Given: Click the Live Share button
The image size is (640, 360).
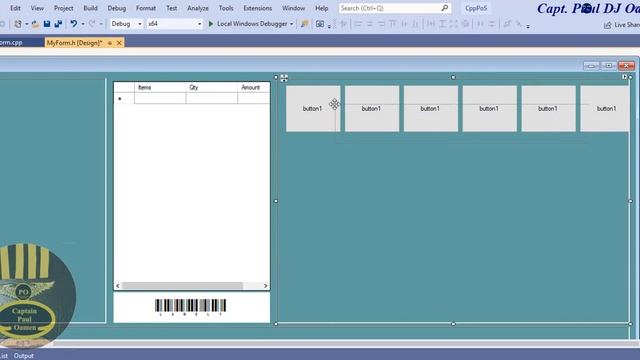Looking at the screenshot, I should click(x=622, y=25).
